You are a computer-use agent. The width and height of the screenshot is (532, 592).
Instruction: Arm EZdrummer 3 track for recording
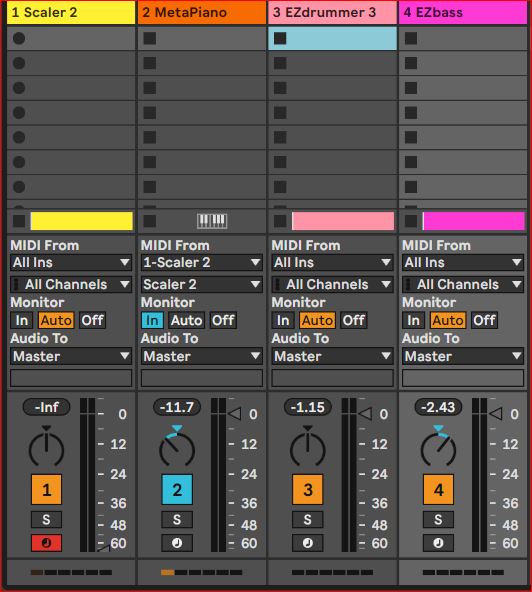(308, 543)
